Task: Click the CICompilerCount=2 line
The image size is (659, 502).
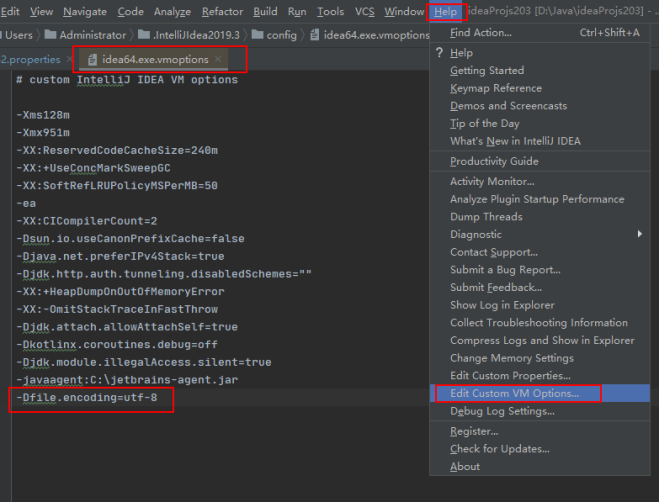Action: (87, 221)
